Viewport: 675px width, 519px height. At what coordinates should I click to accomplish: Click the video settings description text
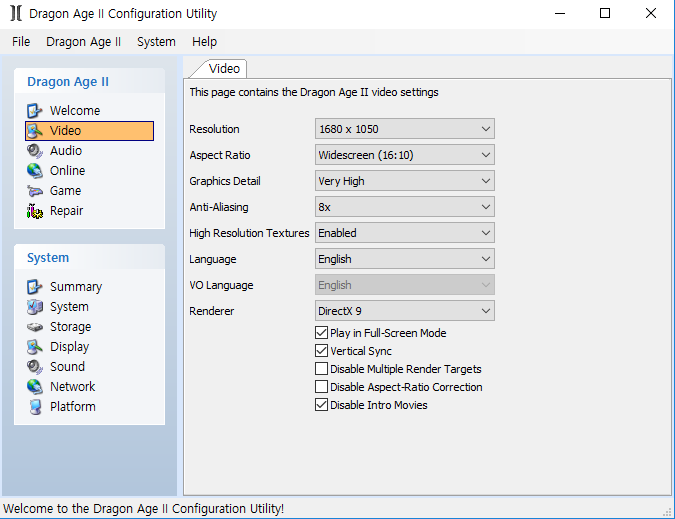pos(314,92)
